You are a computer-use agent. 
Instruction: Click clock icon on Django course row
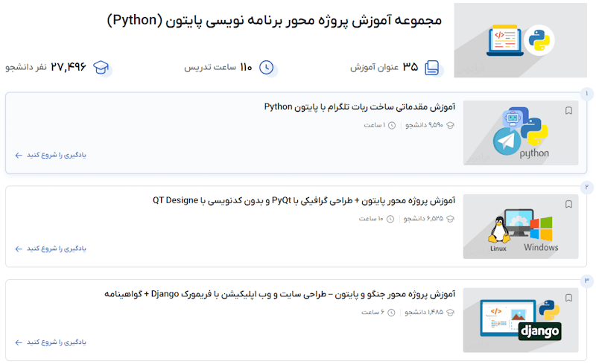pos(393,313)
